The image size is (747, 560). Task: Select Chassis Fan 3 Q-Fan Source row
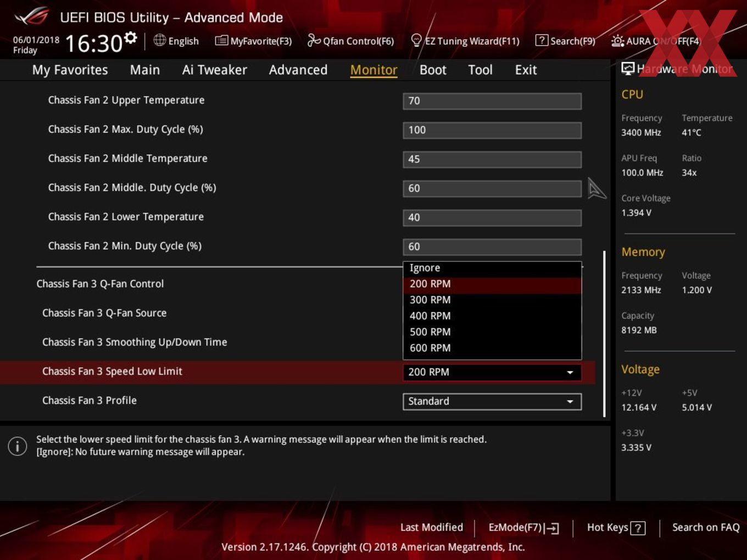point(104,313)
